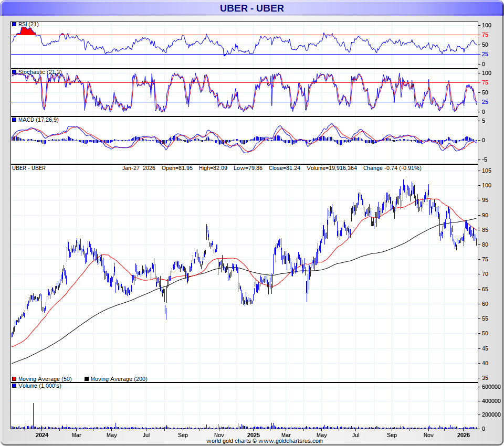Click the tall volume spike before 2024

coord(34,415)
